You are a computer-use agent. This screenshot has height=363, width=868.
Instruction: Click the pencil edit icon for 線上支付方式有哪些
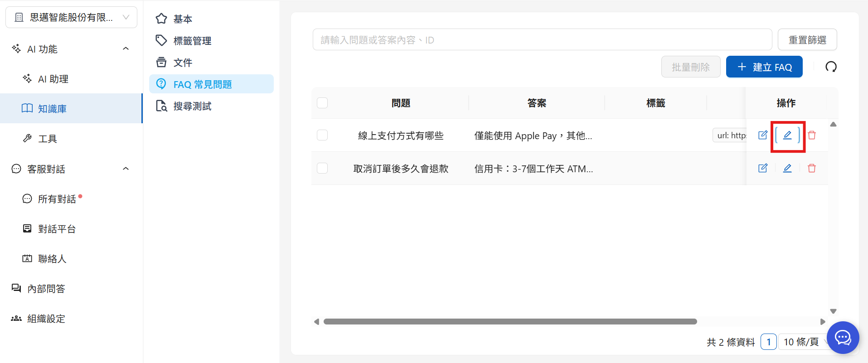pyautogui.click(x=787, y=135)
